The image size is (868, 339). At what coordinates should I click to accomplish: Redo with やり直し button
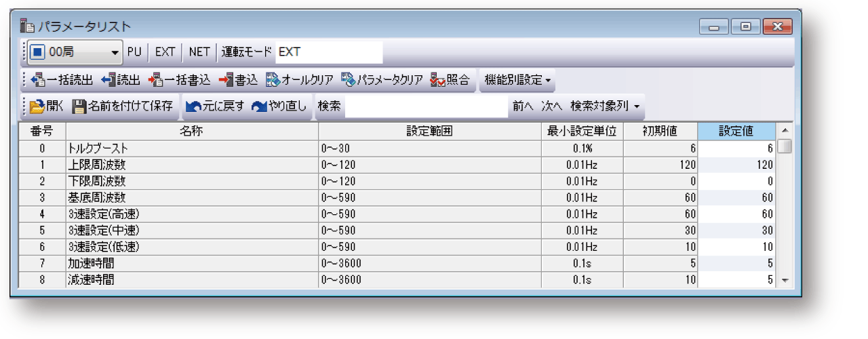coord(260,106)
